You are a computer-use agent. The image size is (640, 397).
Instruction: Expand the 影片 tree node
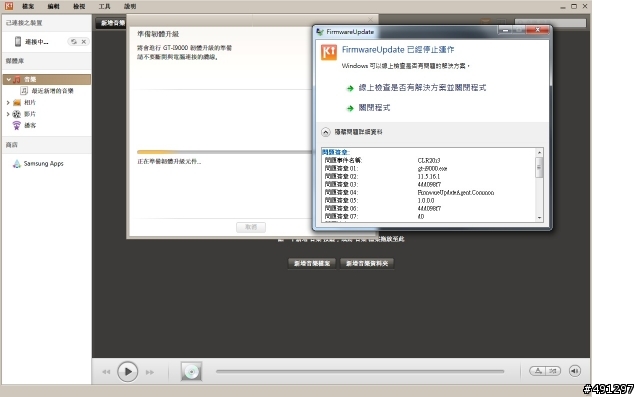(x=8, y=114)
